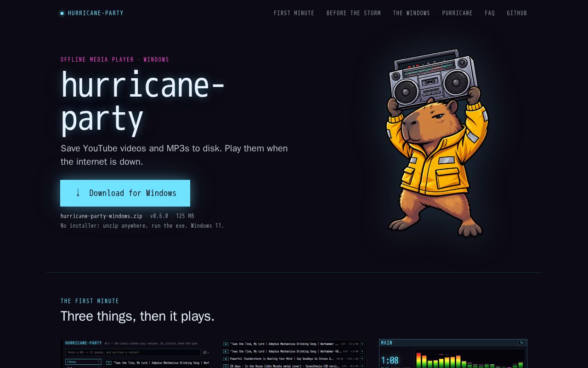Image resolution: width=588 pixels, height=368 pixels.
Task: Go to BEFORE THE STORM section
Action: pyautogui.click(x=354, y=13)
